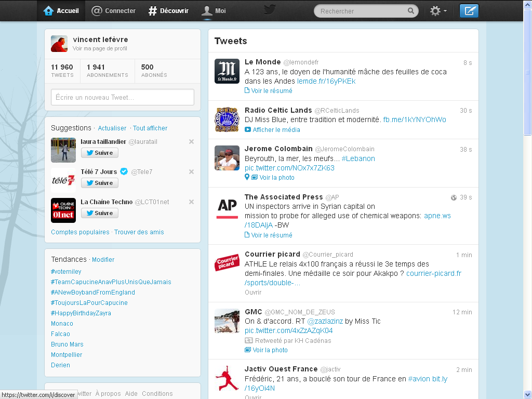Expand Voir le résumé on AP tweet
Screen dimensions: 532x399
coord(269,235)
